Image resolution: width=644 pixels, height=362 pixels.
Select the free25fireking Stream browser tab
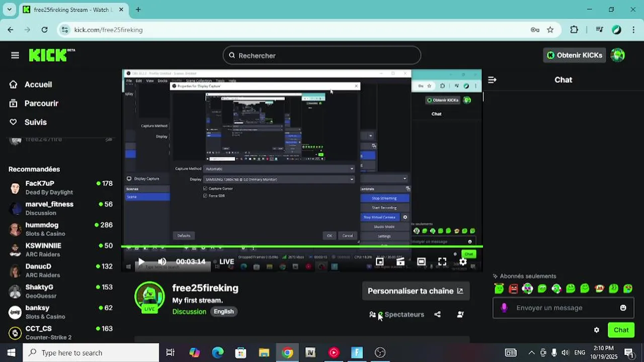coord(73,10)
